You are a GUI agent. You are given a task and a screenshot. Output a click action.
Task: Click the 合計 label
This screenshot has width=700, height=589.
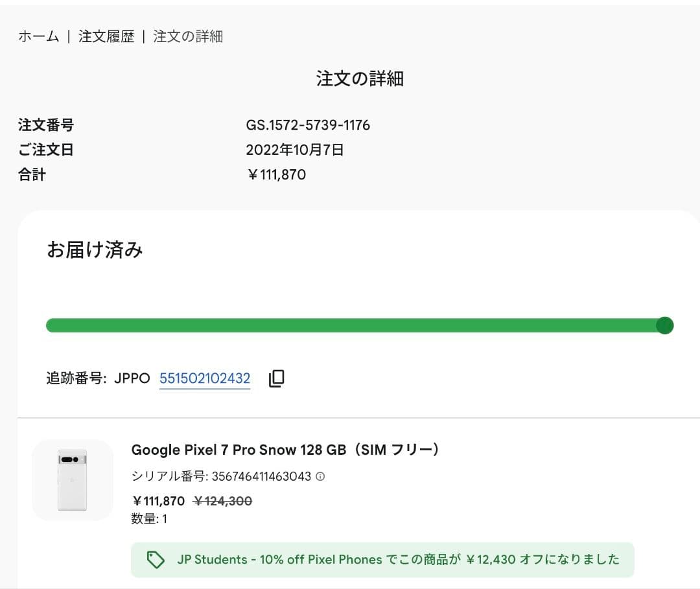point(32,174)
